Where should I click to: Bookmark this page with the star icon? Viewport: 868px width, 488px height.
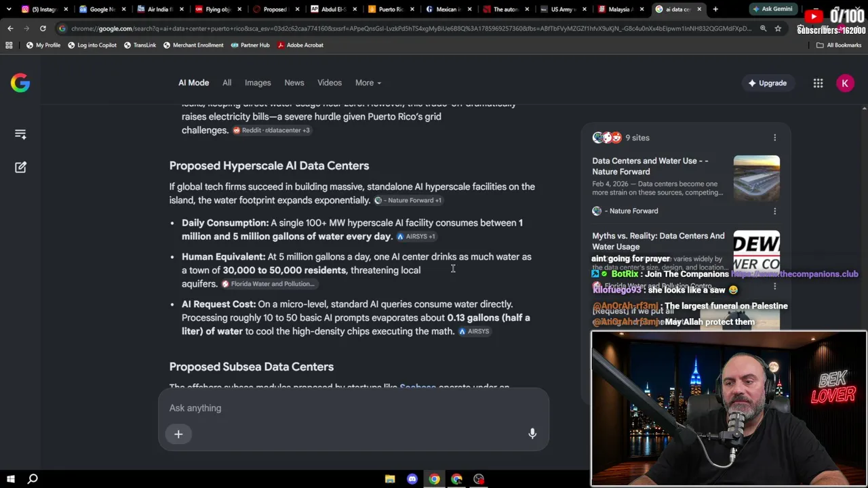(x=778, y=28)
